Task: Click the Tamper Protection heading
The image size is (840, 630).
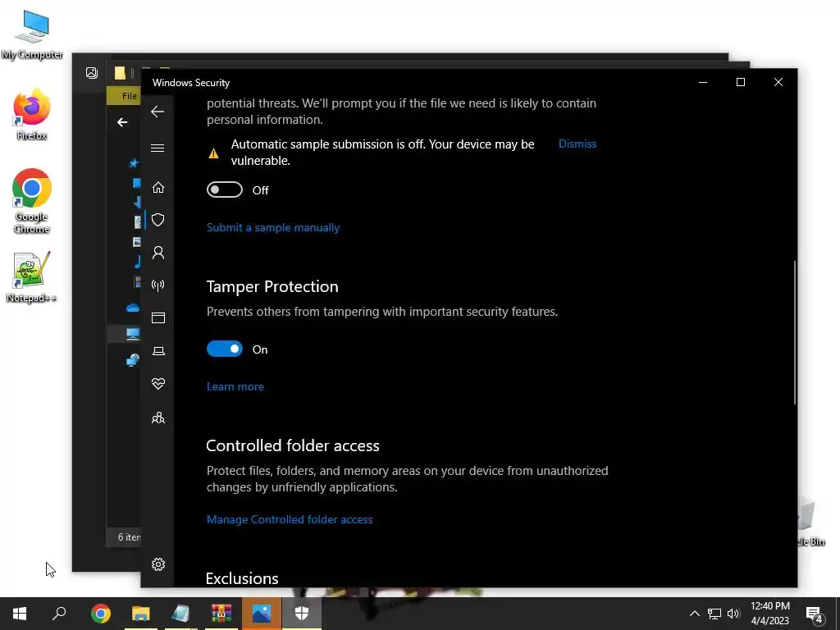Action: point(272,286)
